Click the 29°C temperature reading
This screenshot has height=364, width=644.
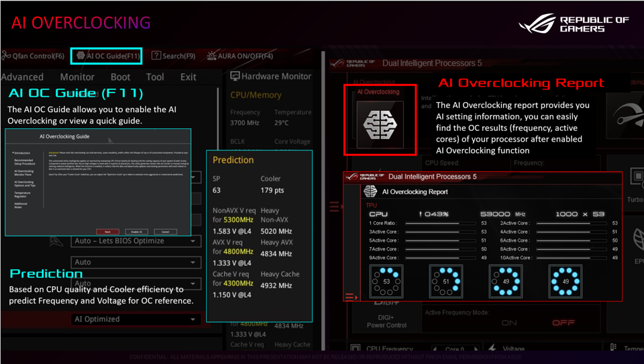click(282, 123)
